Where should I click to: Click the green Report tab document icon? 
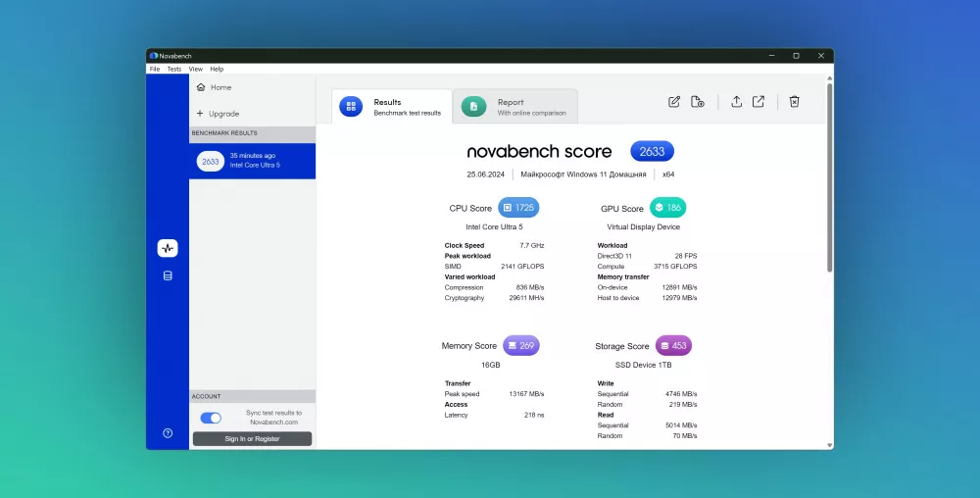[473, 106]
